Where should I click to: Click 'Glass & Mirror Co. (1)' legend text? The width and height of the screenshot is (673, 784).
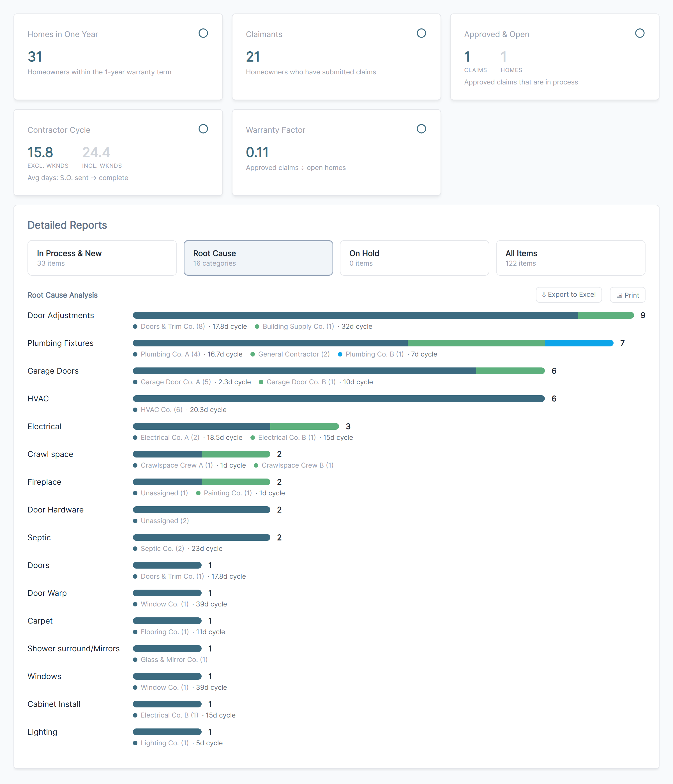point(174,659)
